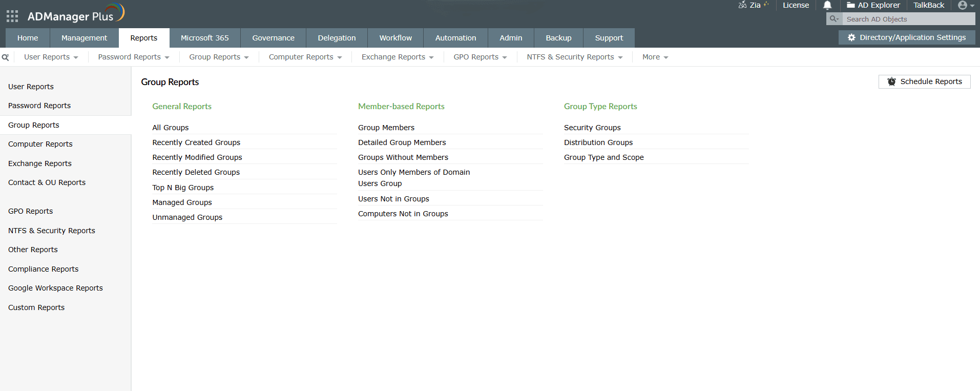
Task: Select GPO Reports in sidebar
Action: coord(31,211)
